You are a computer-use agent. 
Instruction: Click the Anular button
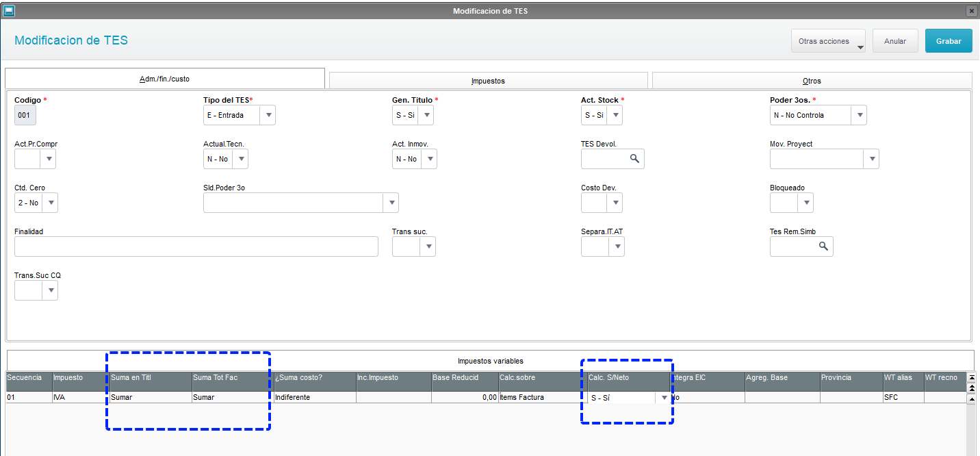pos(894,40)
